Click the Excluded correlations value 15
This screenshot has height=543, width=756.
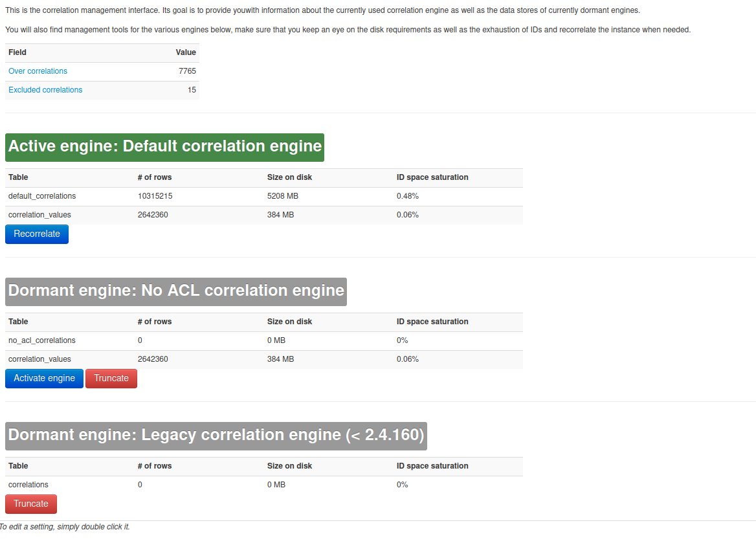pos(192,90)
